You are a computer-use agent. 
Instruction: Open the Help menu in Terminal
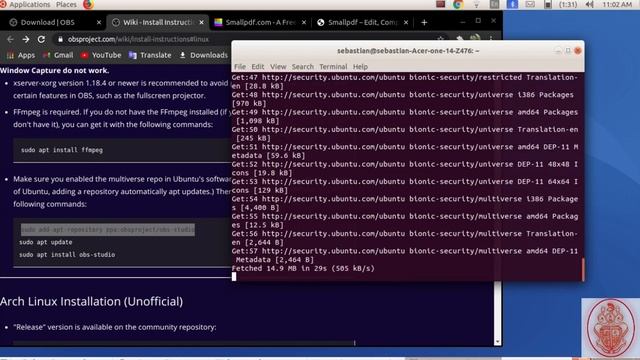pos(360,67)
